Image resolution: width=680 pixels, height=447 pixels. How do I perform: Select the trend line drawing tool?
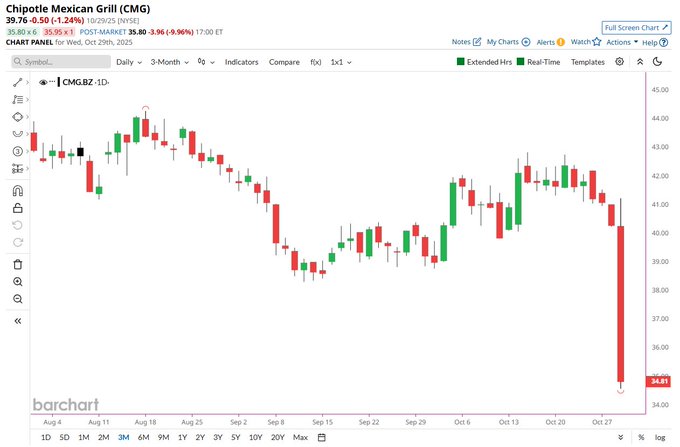[17, 82]
